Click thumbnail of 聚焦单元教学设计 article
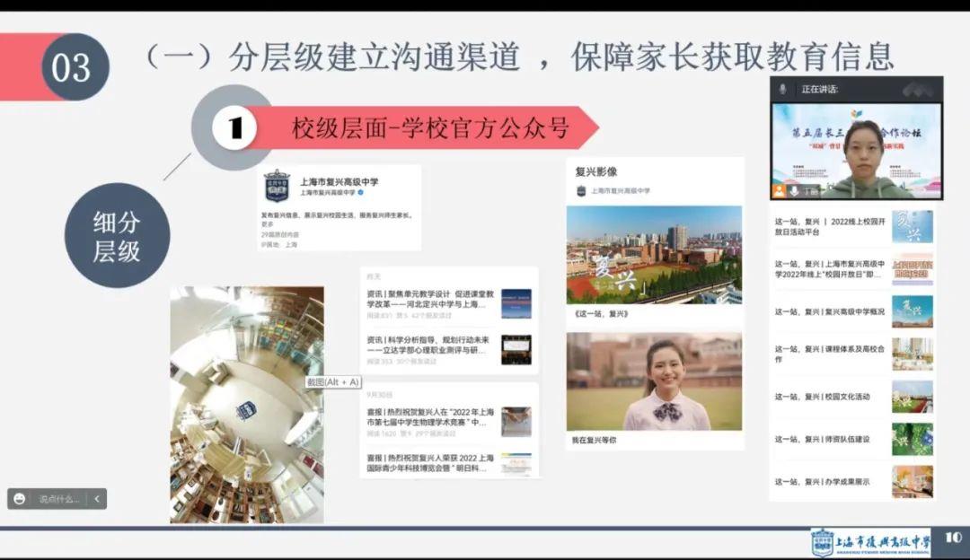Viewport: 970px width, 560px height. coord(516,303)
